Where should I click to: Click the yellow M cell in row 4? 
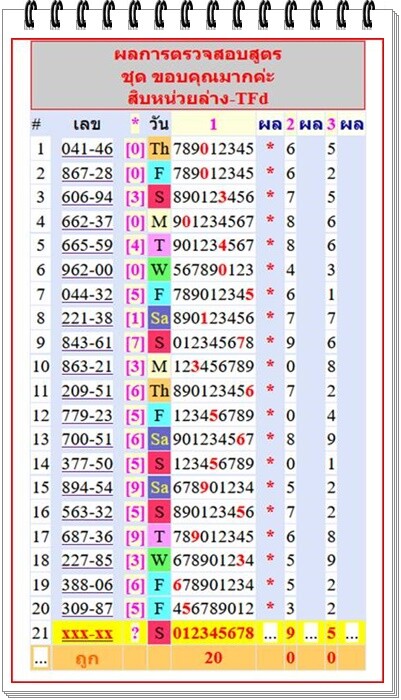(x=159, y=221)
